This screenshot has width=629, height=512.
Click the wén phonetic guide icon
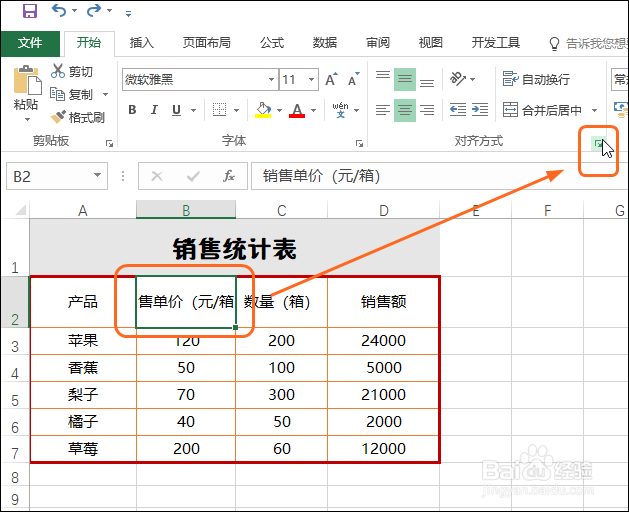click(340, 110)
